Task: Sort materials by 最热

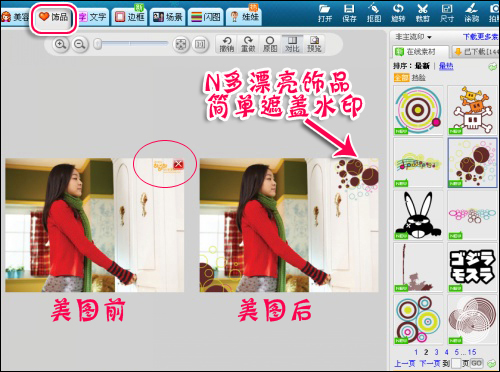Action: click(446, 66)
